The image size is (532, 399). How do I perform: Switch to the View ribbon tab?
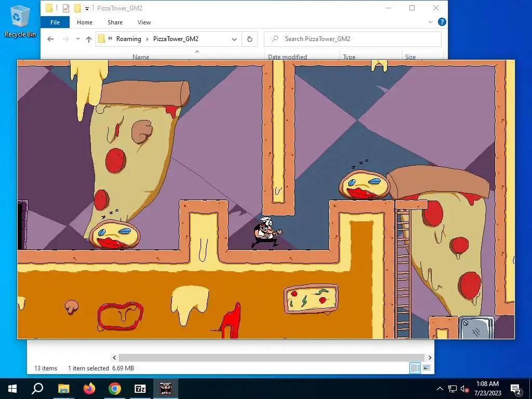(x=144, y=22)
